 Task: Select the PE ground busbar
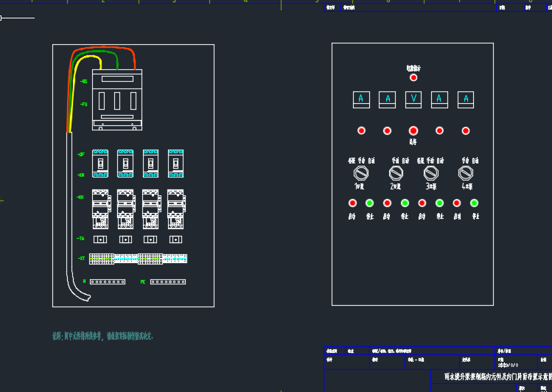(168, 281)
